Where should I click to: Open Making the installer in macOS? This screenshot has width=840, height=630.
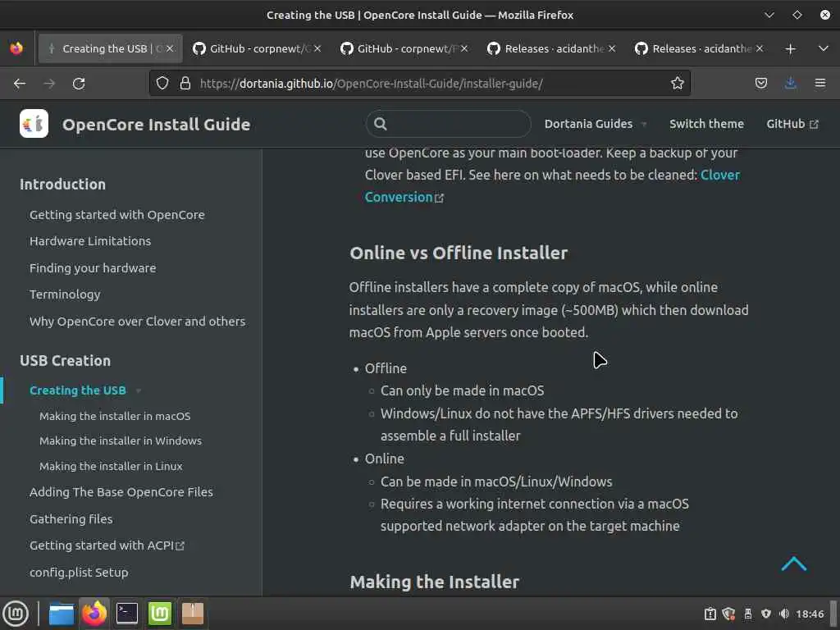coord(115,416)
